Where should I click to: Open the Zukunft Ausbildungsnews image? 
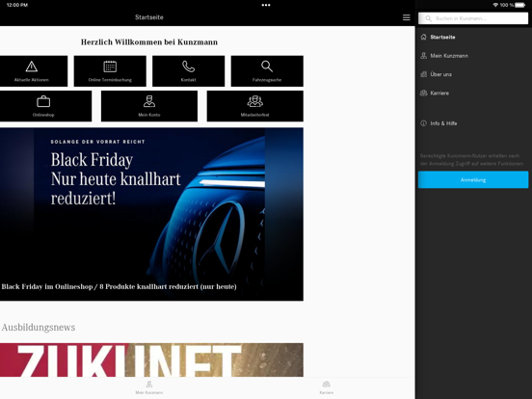151,360
